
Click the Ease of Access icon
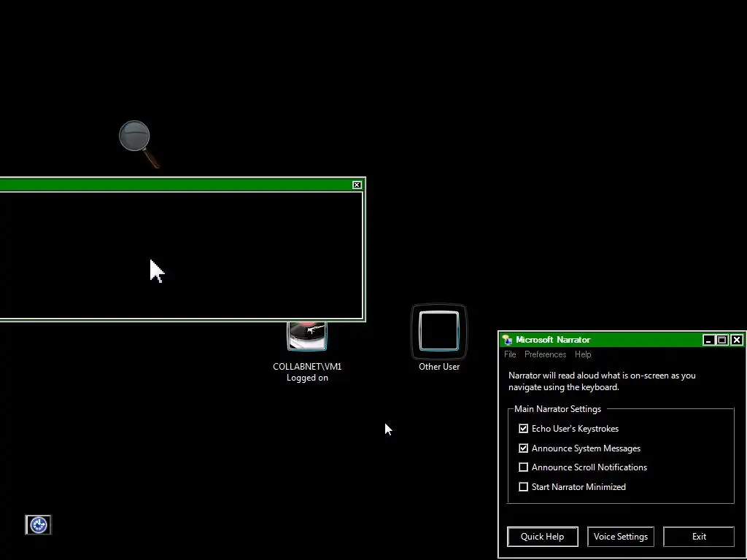(38, 525)
